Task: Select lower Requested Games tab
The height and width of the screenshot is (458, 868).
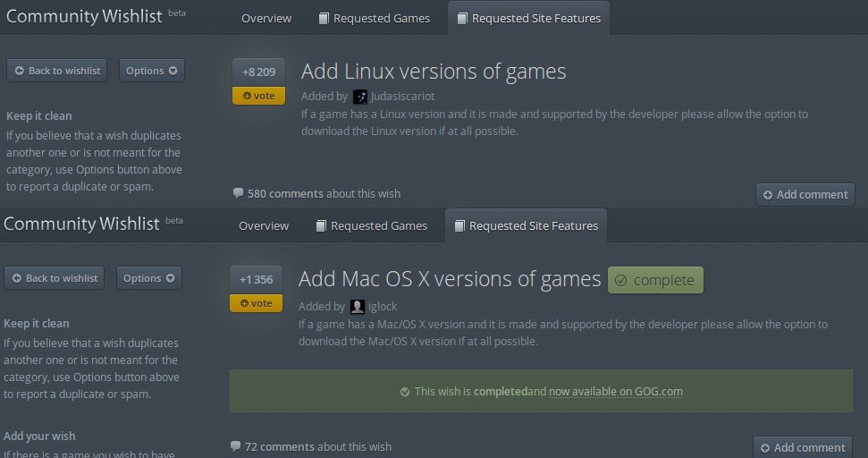Action: click(372, 226)
